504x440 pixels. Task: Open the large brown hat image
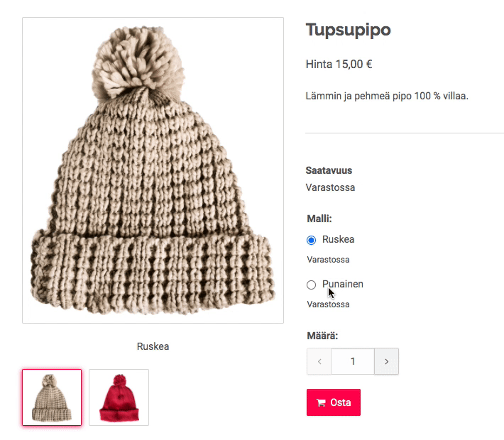point(153,170)
